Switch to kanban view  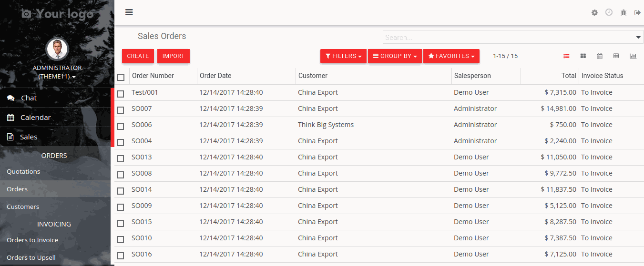[x=583, y=56]
